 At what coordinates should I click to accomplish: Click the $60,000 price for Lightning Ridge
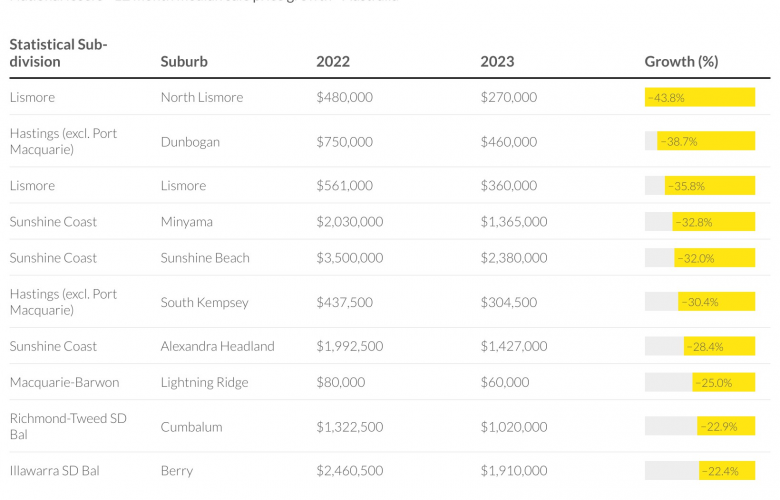[504, 382]
